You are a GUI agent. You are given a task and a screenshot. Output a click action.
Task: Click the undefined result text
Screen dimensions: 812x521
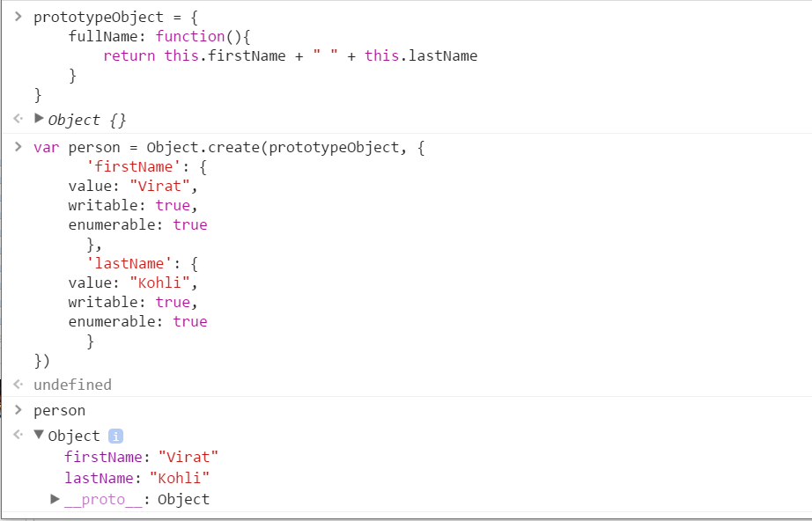pyautogui.click(x=72, y=384)
